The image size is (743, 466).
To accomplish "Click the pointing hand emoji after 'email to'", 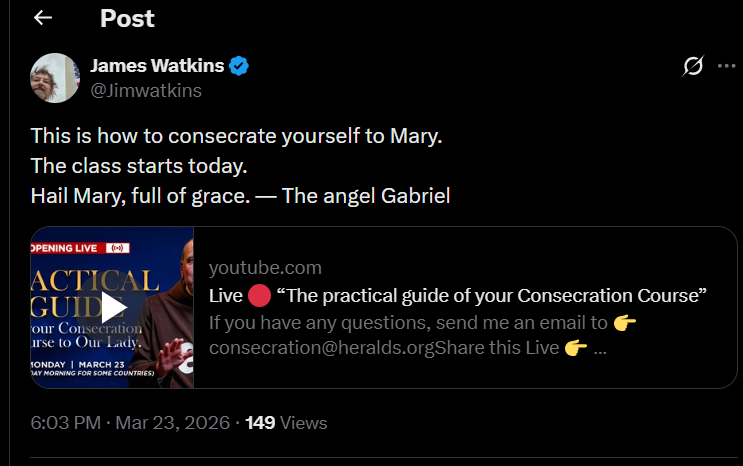I will (625, 322).
